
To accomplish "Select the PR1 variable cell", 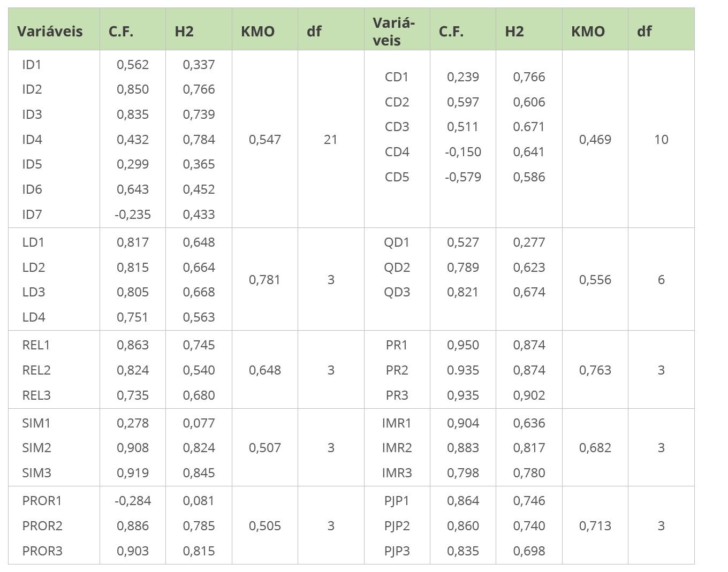I will (397, 345).
